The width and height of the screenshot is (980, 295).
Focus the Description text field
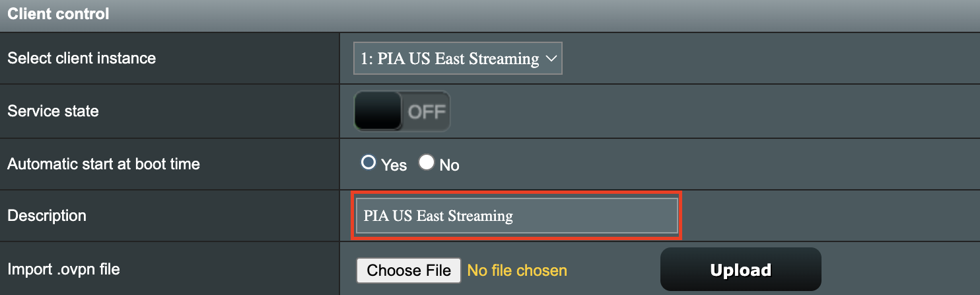pos(516,216)
